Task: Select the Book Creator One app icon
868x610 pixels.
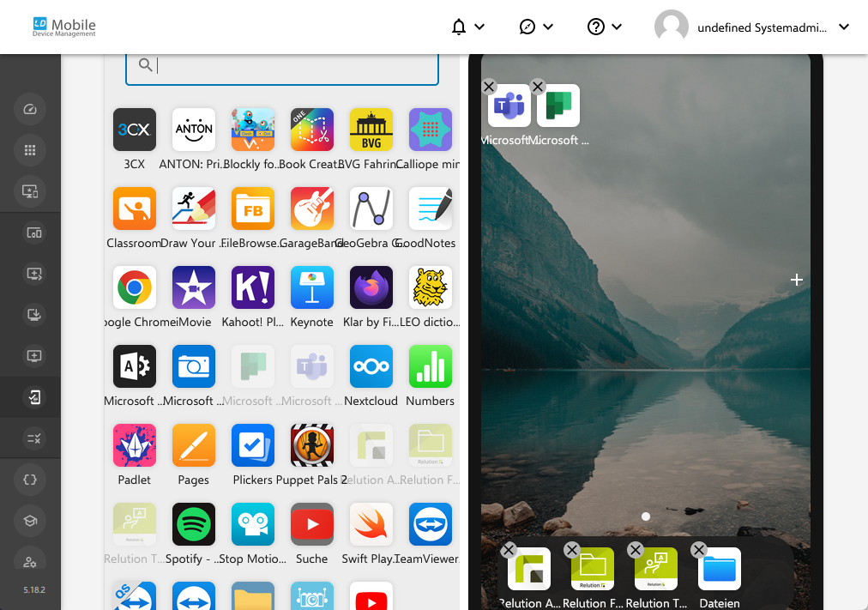Action: click(x=312, y=130)
